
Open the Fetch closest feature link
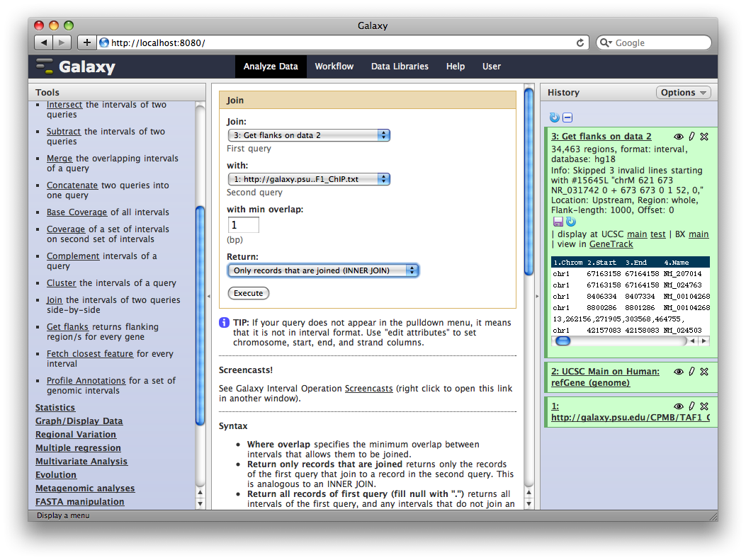[x=90, y=354]
